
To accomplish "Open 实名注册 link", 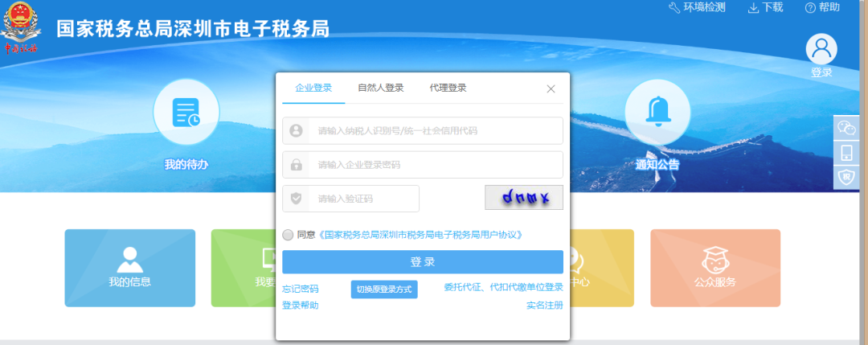I will tap(545, 305).
